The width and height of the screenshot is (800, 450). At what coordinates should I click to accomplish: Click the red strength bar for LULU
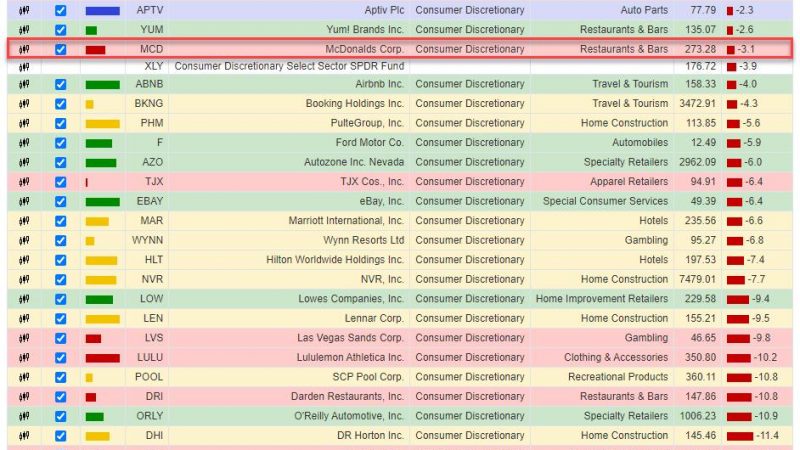click(x=103, y=358)
